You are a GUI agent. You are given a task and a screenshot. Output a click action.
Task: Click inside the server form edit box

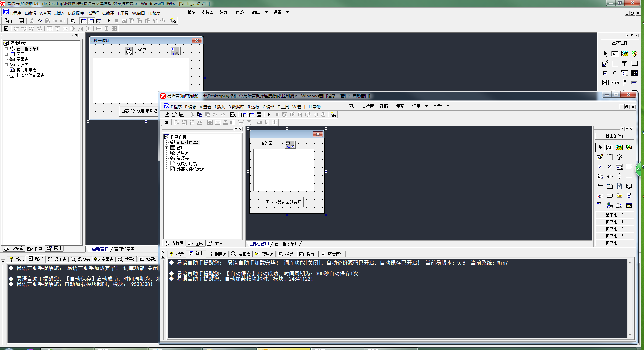coord(283,170)
